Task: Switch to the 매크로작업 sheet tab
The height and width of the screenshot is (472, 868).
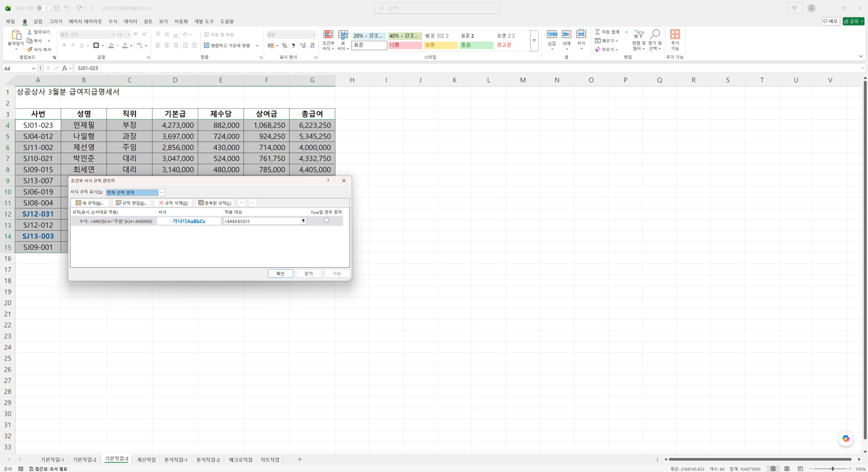Action: (241, 460)
